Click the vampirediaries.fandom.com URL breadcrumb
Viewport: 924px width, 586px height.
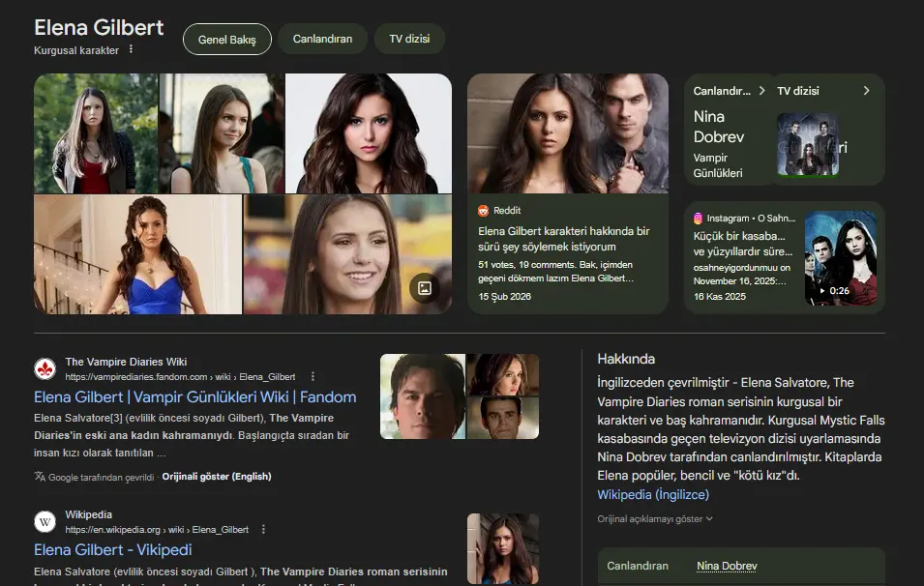pos(180,377)
